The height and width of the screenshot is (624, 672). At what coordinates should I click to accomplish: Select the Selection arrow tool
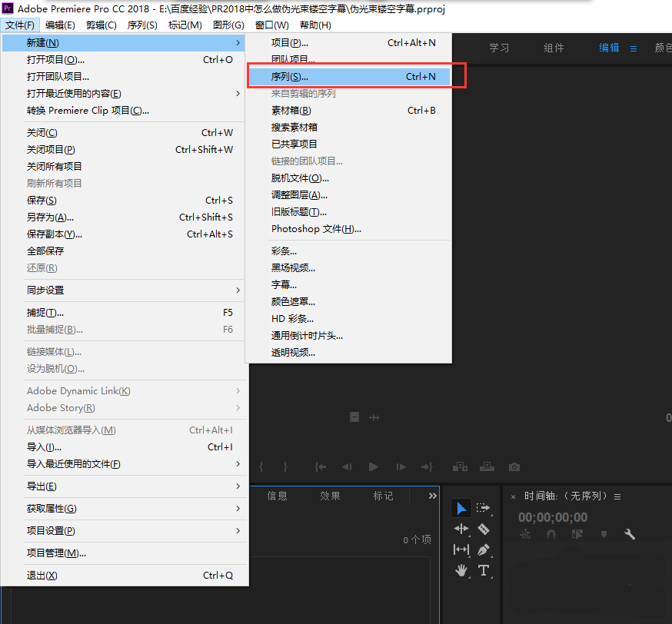[461, 509]
